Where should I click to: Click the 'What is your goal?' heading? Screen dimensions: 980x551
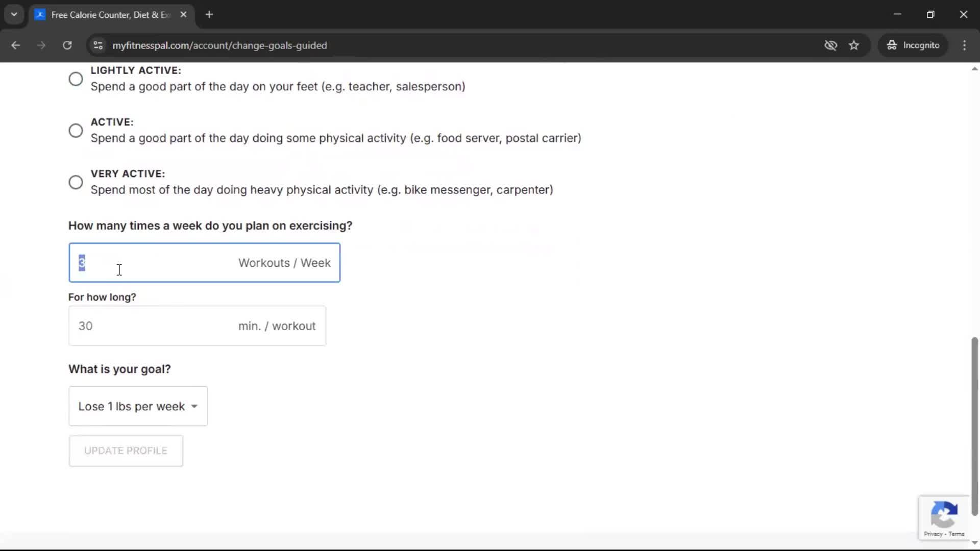coord(119,369)
